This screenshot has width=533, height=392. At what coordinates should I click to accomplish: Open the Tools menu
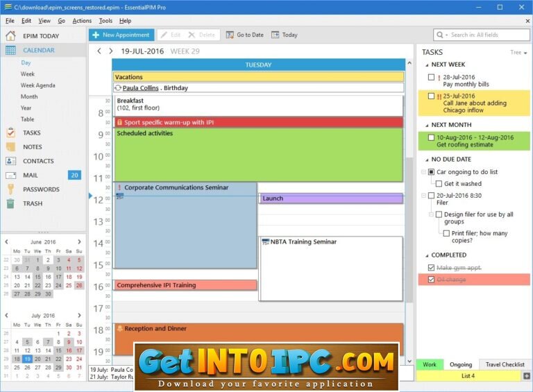click(105, 21)
